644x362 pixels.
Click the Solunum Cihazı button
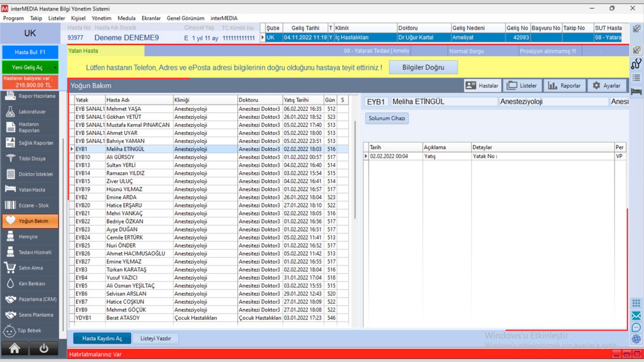pos(387,118)
